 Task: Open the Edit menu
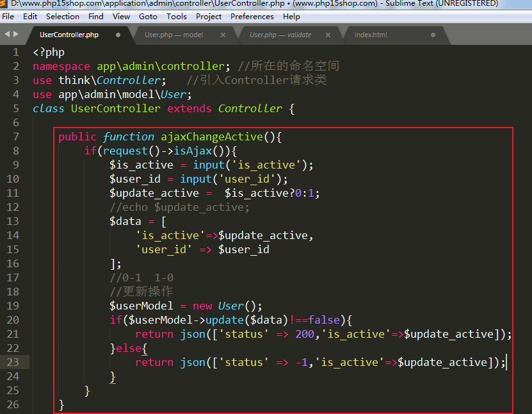pos(30,17)
